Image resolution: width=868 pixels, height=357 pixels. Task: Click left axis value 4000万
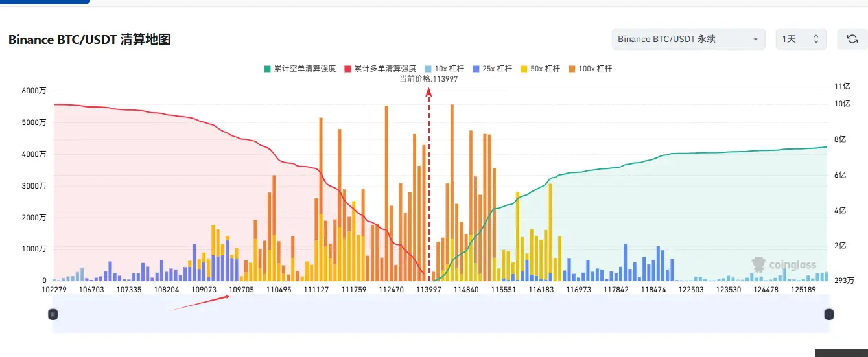[34, 154]
